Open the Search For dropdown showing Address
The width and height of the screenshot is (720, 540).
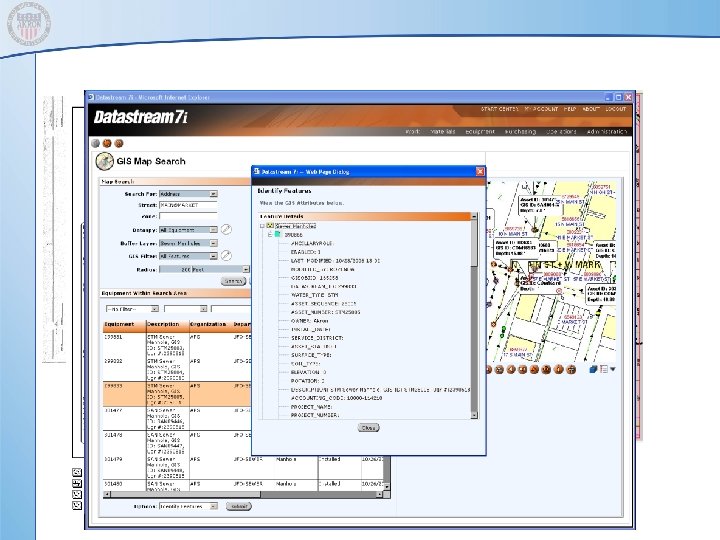[x=188, y=194]
